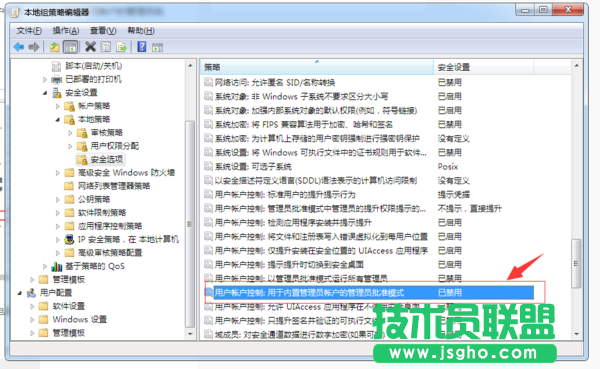Select Windows 设置 under 用户配置

[80, 319]
